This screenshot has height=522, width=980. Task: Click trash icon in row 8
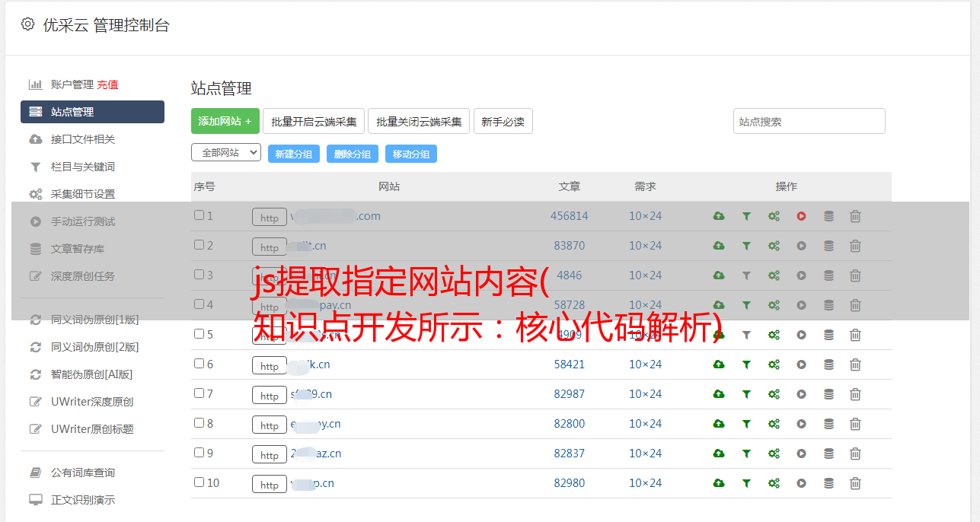(x=855, y=424)
